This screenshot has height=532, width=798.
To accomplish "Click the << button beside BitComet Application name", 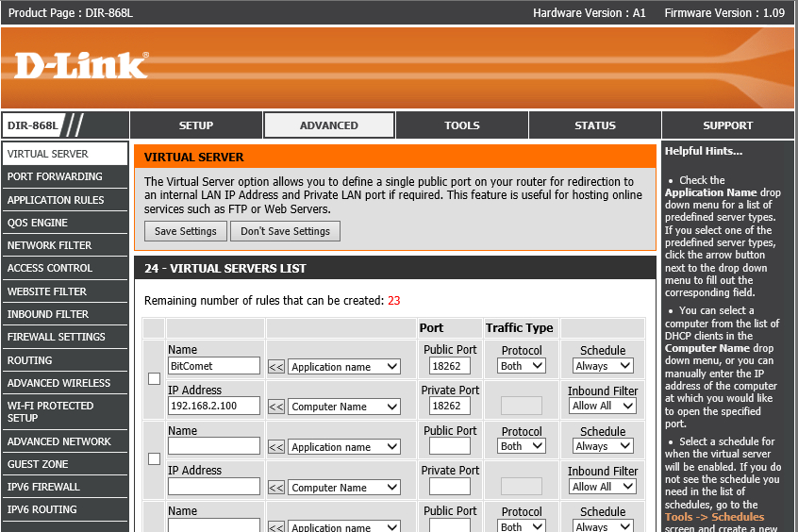I will tap(275, 367).
